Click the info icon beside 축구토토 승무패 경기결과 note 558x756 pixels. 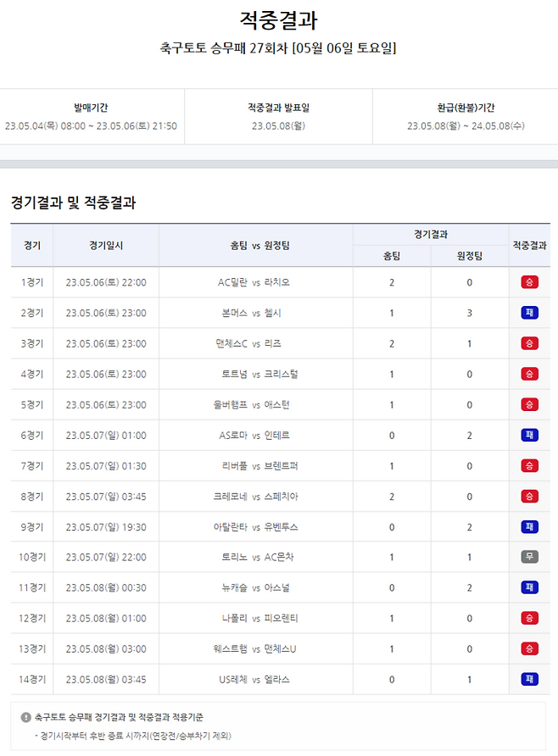(26, 717)
